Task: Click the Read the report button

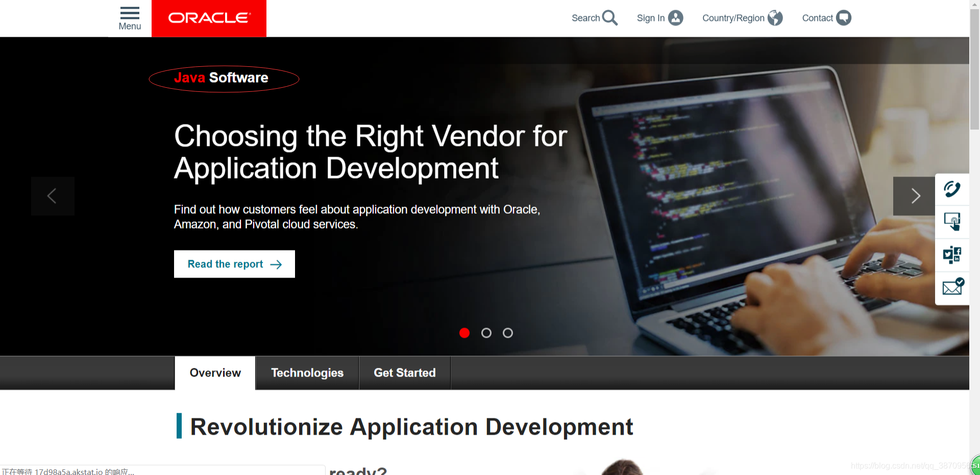Action: pos(234,264)
